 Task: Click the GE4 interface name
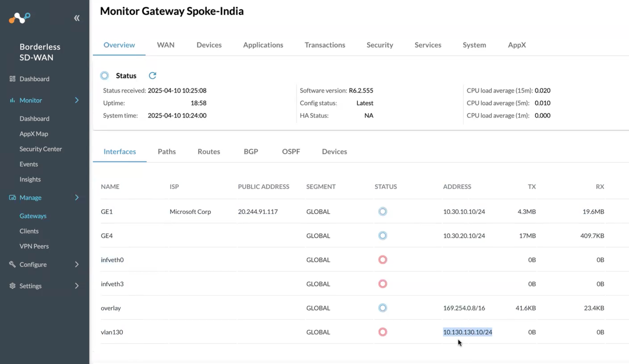(107, 236)
